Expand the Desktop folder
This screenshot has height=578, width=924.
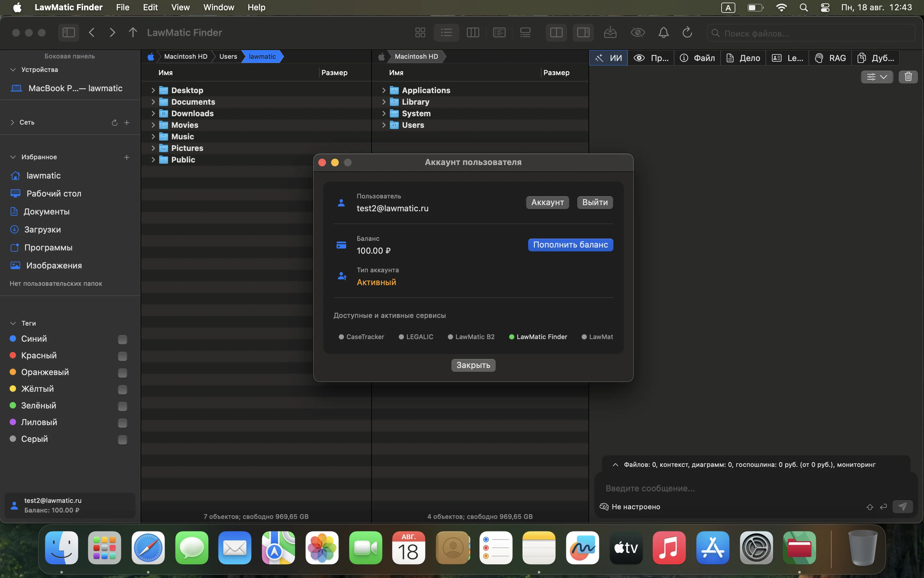click(x=153, y=90)
